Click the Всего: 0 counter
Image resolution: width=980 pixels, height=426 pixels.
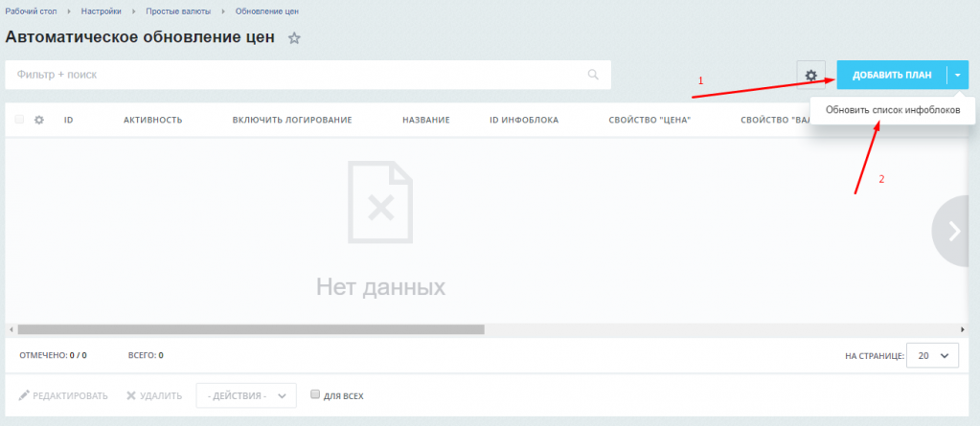tap(146, 355)
